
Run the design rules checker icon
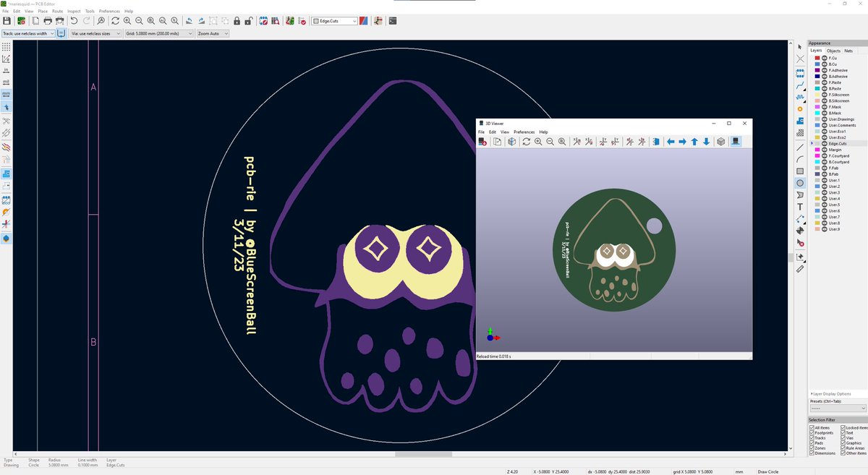(x=302, y=21)
